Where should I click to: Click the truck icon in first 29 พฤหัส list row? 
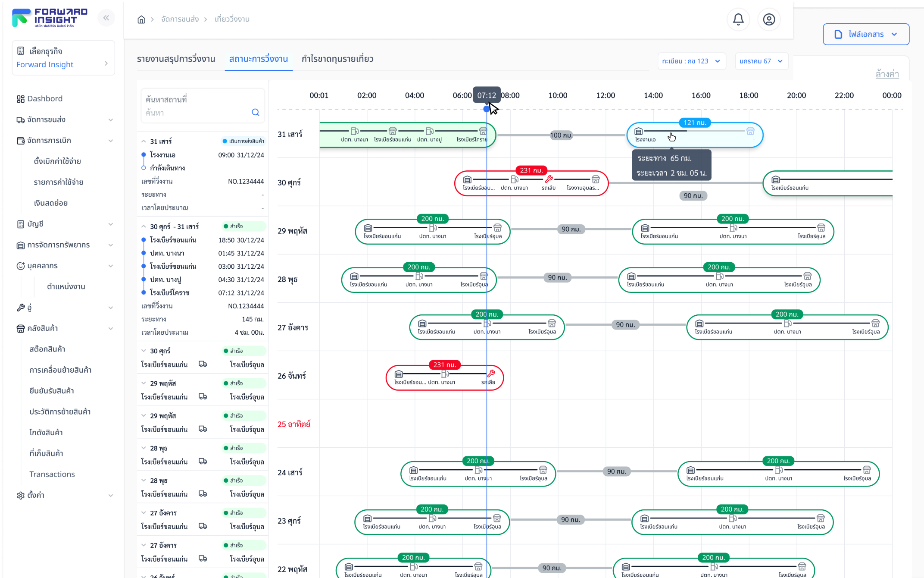click(203, 397)
